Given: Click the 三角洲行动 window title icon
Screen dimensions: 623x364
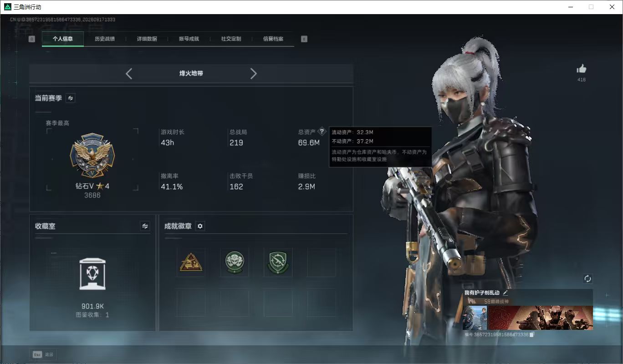Looking at the screenshot, I should (x=7, y=7).
